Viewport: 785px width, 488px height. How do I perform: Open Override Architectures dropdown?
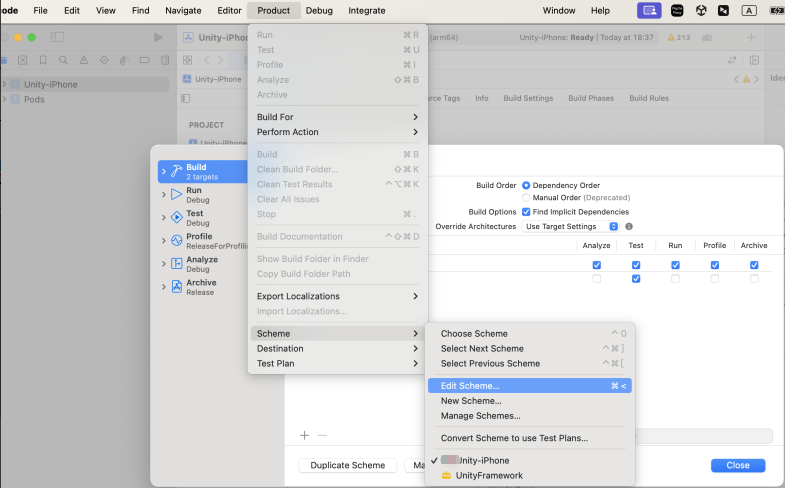[570, 226]
